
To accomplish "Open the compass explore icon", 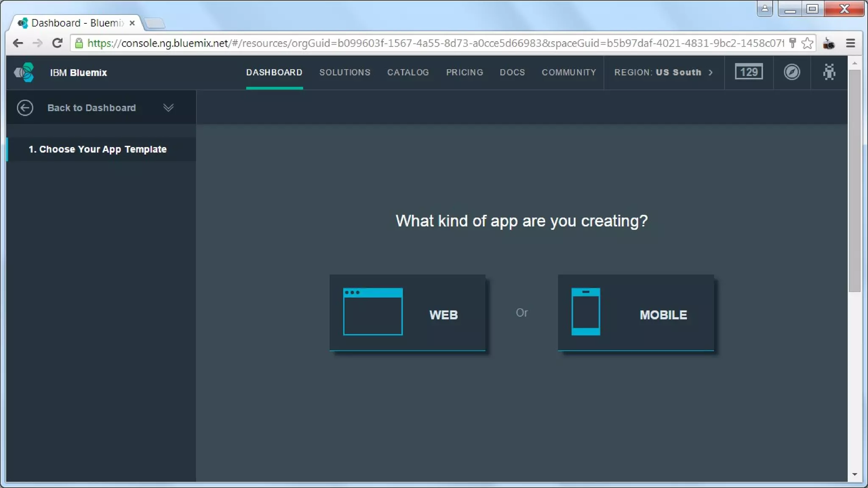I will (791, 72).
